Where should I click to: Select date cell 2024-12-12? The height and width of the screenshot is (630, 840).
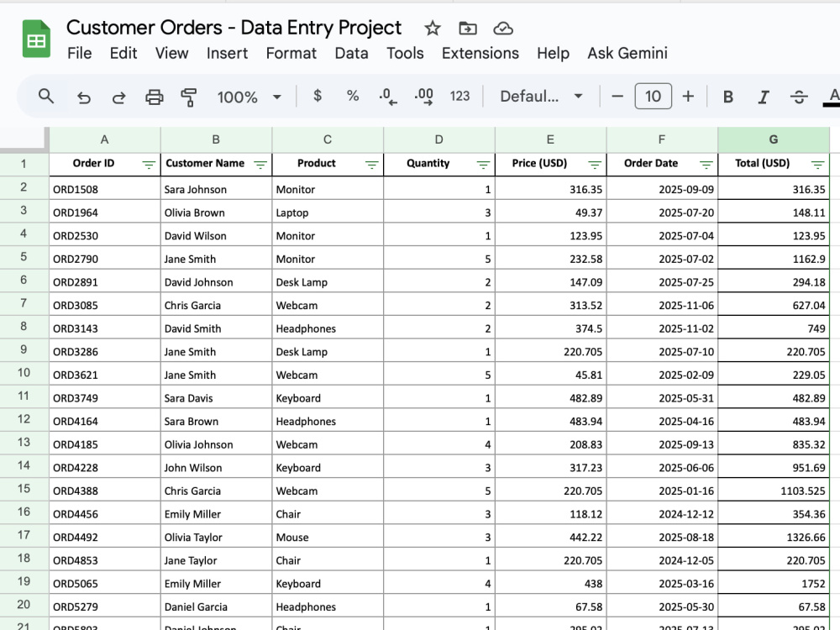tap(662, 514)
